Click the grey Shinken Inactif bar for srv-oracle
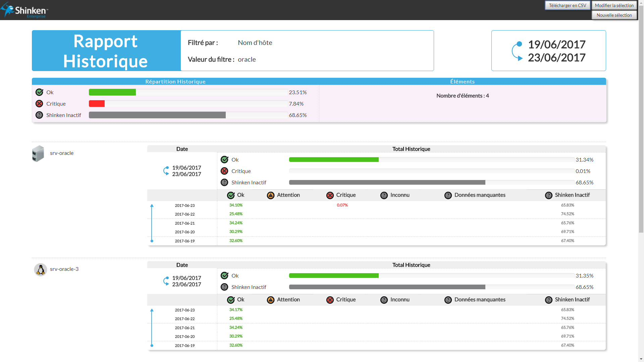 click(387, 183)
